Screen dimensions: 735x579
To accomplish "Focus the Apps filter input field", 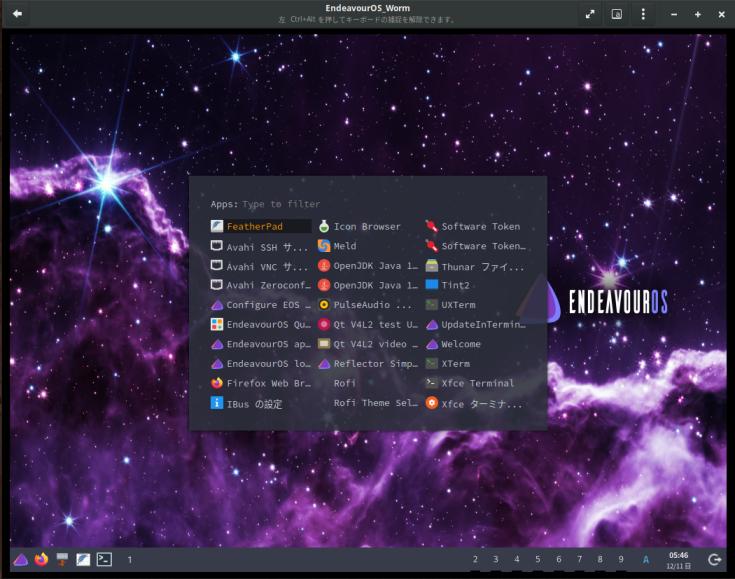I will click(384, 204).
